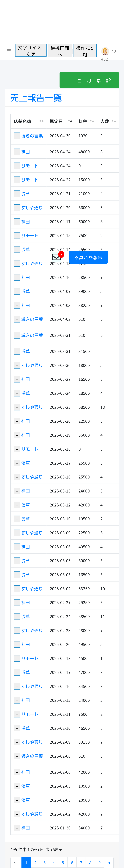Expand the 2025-03-23 すしや通り row

coord(17,407)
